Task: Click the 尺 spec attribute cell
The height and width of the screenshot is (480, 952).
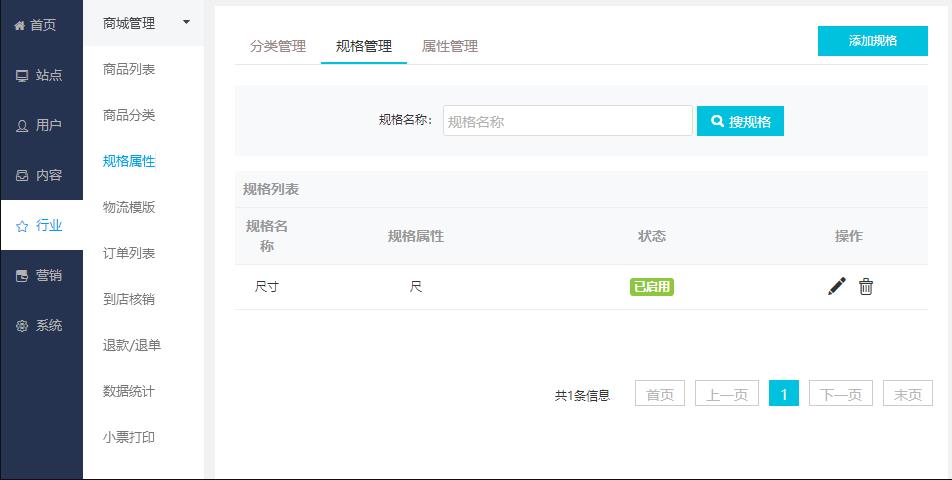Action: tap(416, 286)
